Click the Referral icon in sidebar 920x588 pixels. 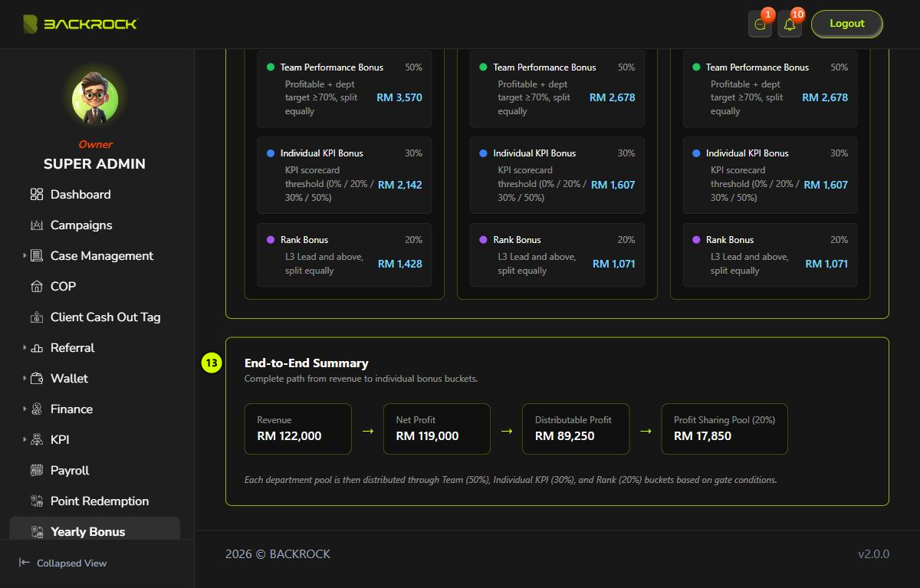37,348
